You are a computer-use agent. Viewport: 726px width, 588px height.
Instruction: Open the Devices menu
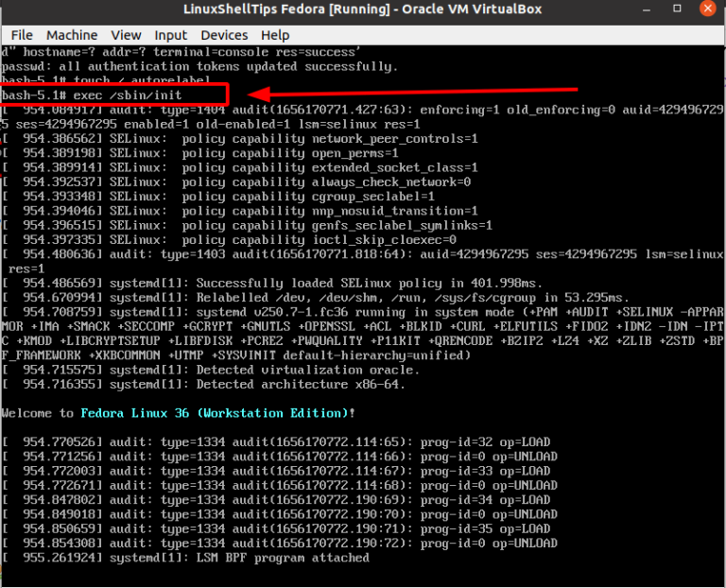click(224, 35)
